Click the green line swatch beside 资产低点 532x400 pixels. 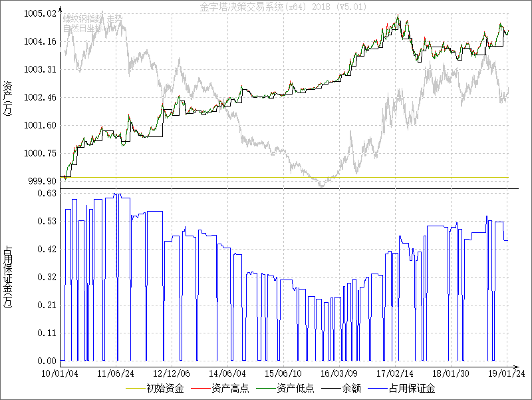264,388
